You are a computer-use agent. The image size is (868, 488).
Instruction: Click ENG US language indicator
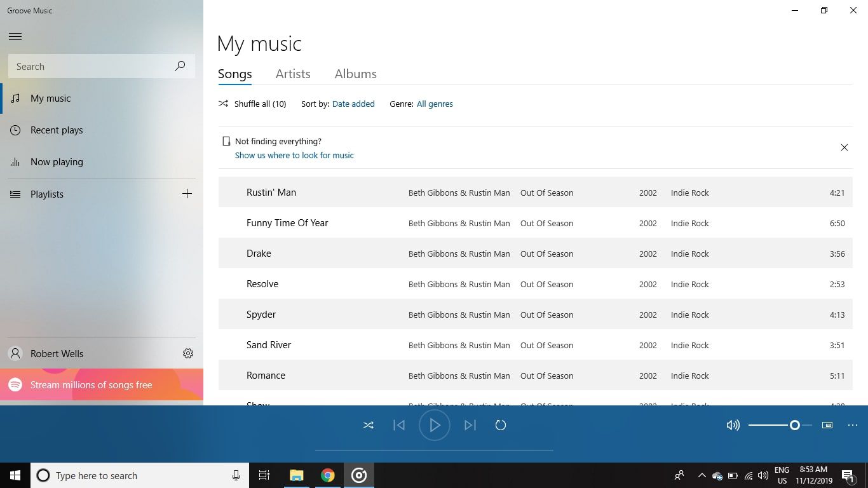[x=782, y=475]
